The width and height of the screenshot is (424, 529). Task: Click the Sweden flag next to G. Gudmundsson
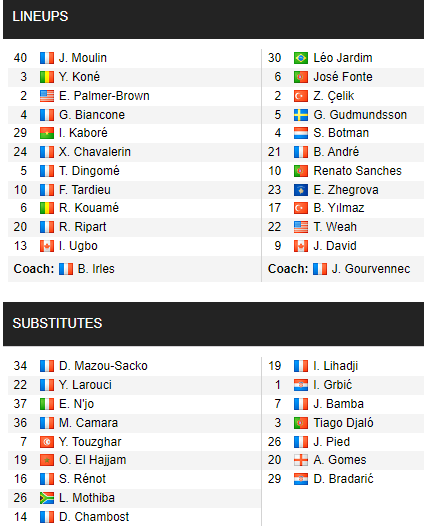pyautogui.click(x=301, y=115)
